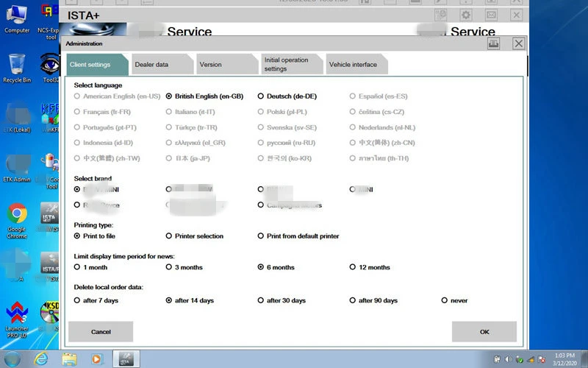Image resolution: width=588 pixels, height=368 pixels.
Task: Confirm settings with the OK button
Action: 484,332
